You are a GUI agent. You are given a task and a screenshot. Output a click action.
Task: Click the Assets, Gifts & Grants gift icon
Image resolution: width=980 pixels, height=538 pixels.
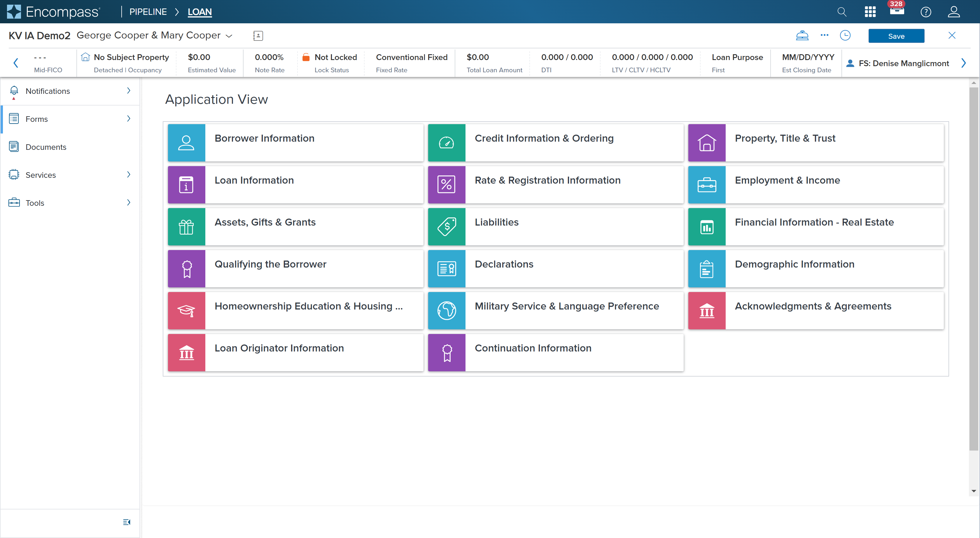point(186,227)
